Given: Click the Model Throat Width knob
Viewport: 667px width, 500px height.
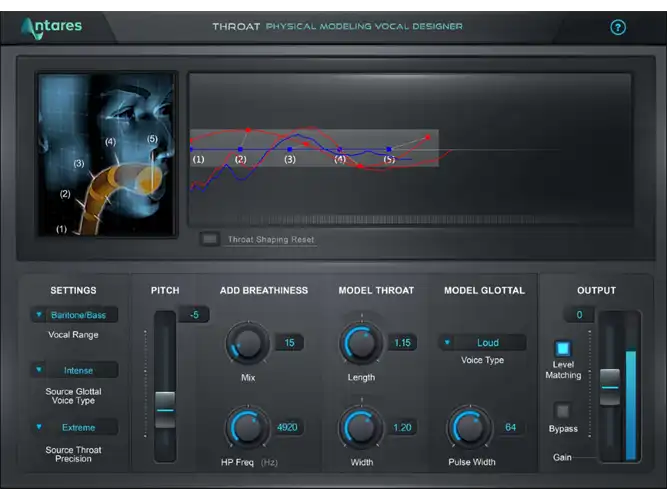Looking at the screenshot, I should click(x=361, y=427).
